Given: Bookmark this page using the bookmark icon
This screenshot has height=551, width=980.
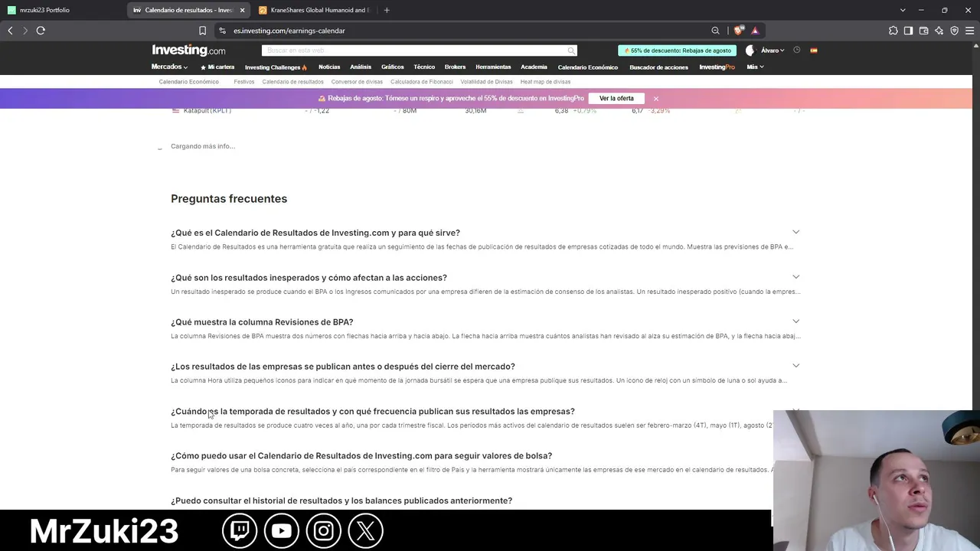Looking at the screenshot, I should pyautogui.click(x=202, y=31).
